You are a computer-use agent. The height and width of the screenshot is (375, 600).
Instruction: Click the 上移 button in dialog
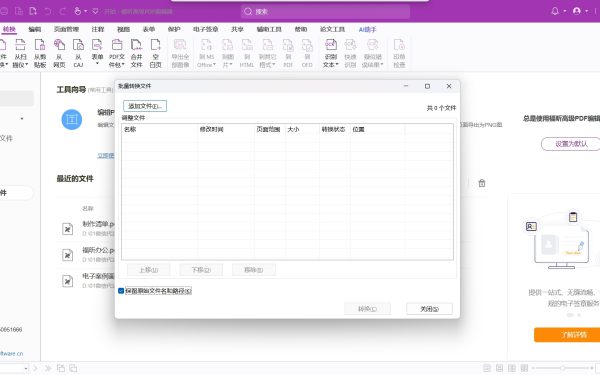pos(148,270)
